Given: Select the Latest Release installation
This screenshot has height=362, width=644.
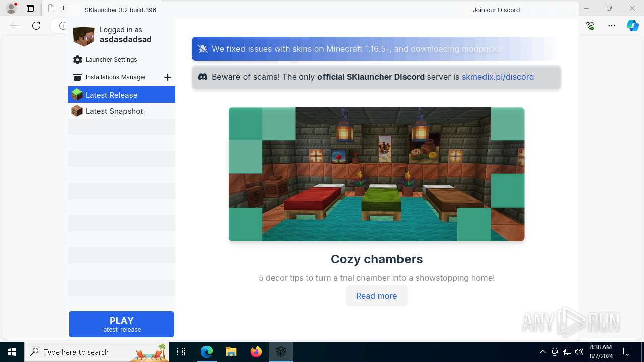Looking at the screenshot, I should pos(121,95).
